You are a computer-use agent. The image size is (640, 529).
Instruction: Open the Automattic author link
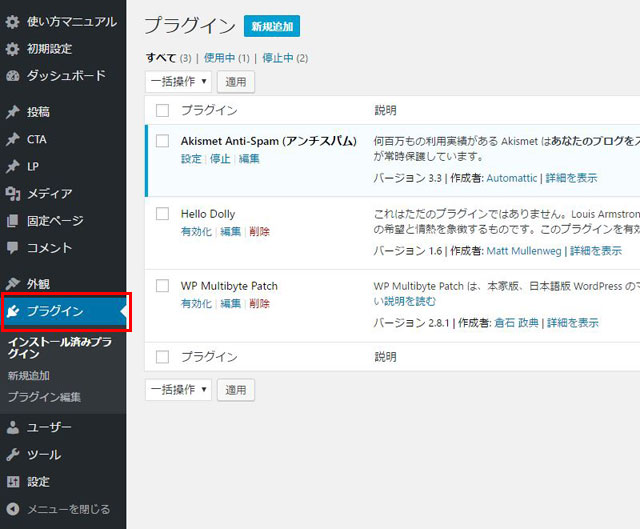pos(511,178)
